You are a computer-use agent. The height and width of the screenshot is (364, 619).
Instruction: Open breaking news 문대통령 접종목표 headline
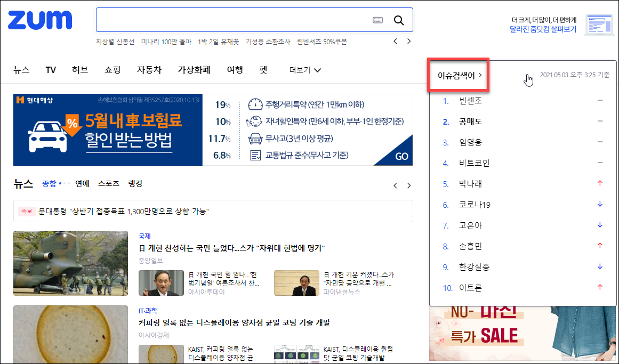point(123,211)
